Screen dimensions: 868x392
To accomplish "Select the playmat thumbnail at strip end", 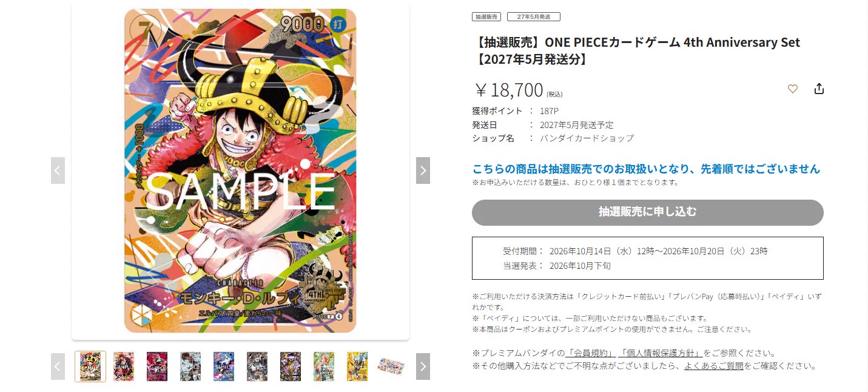I will [x=391, y=366].
